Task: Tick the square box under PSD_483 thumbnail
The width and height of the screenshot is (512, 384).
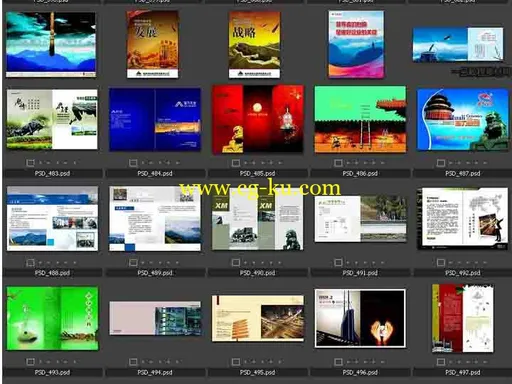Action: (x=30, y=163)
